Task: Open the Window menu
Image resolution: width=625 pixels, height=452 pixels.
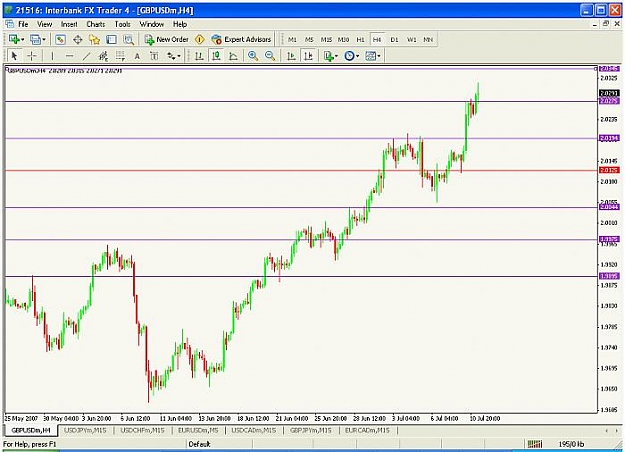Action: click(151, 24)
